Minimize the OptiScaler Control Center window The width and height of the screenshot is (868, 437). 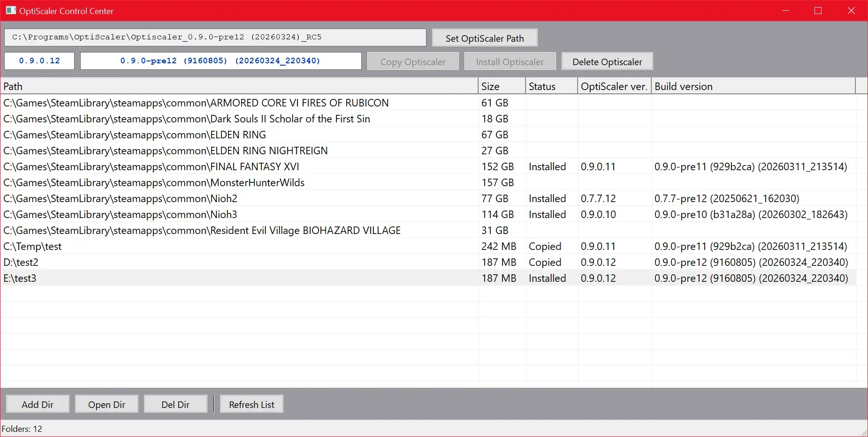click(x=786, y=10)
